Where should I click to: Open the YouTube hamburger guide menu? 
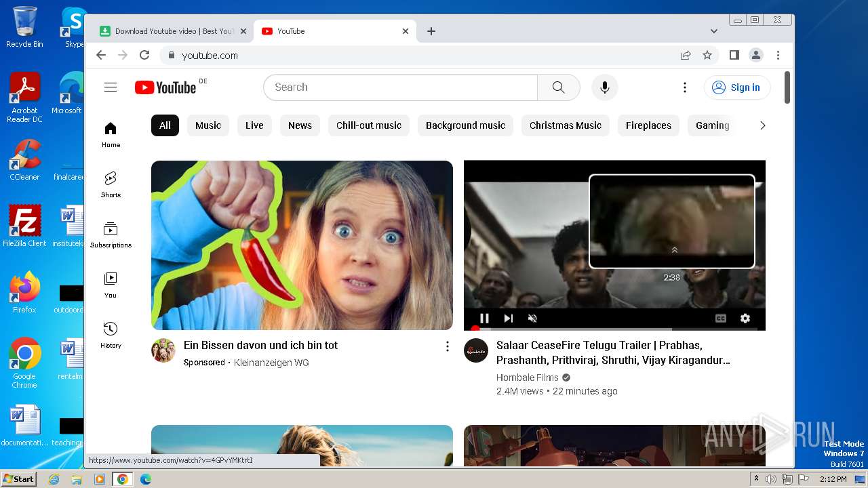point(111,87)
